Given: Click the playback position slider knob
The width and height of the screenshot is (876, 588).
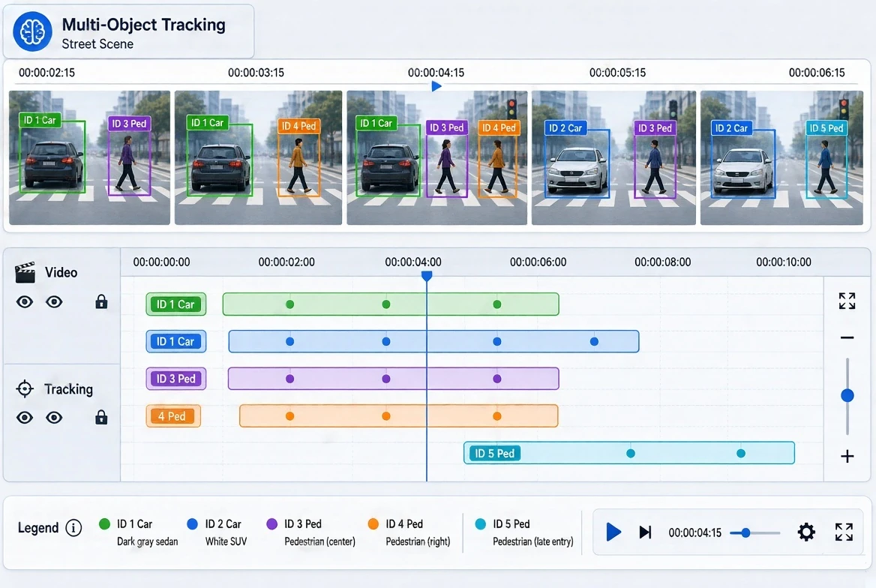Looking at the screenshot, I should 745,532.
